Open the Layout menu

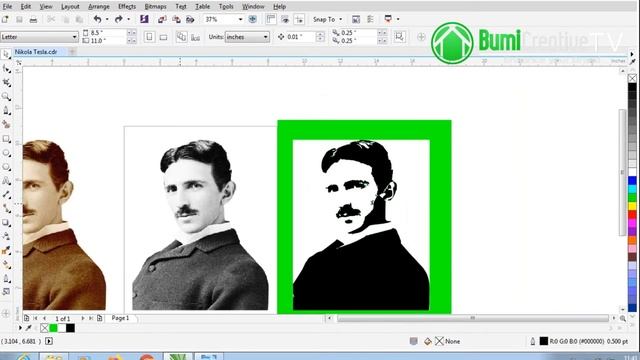click(x=70, y=7)
